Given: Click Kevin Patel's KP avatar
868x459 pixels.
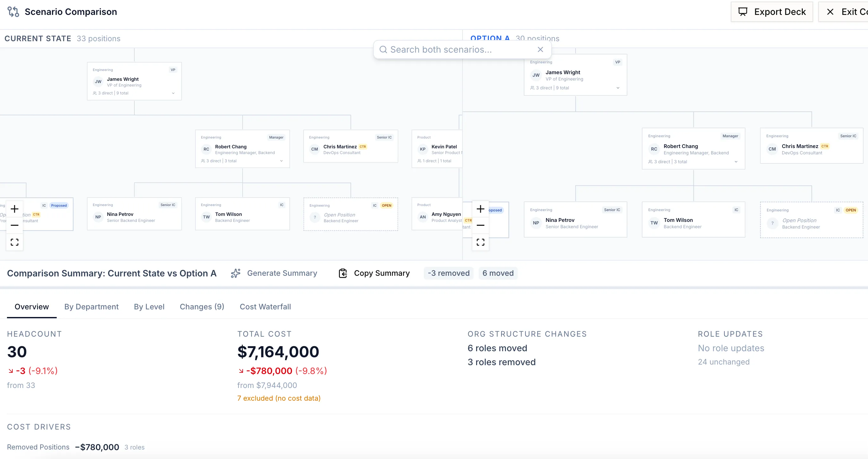Looking at the screenshot, I should 423,149.
